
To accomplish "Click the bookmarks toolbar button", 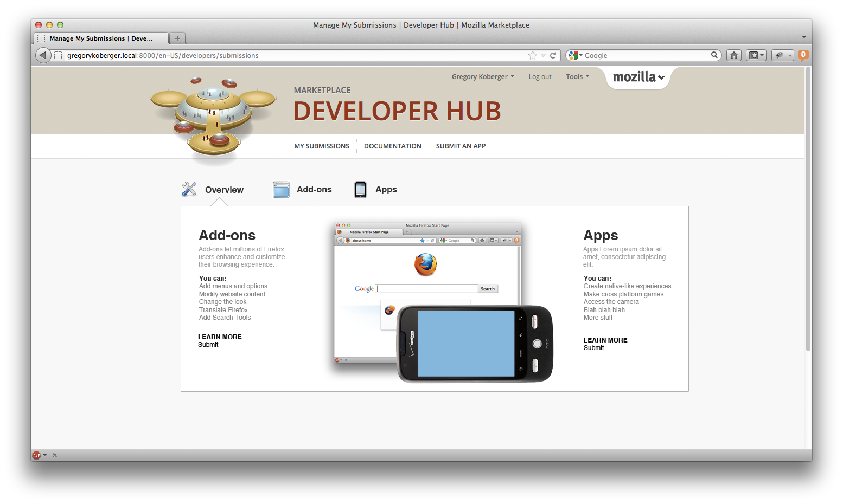I will (x=756, y=55).
